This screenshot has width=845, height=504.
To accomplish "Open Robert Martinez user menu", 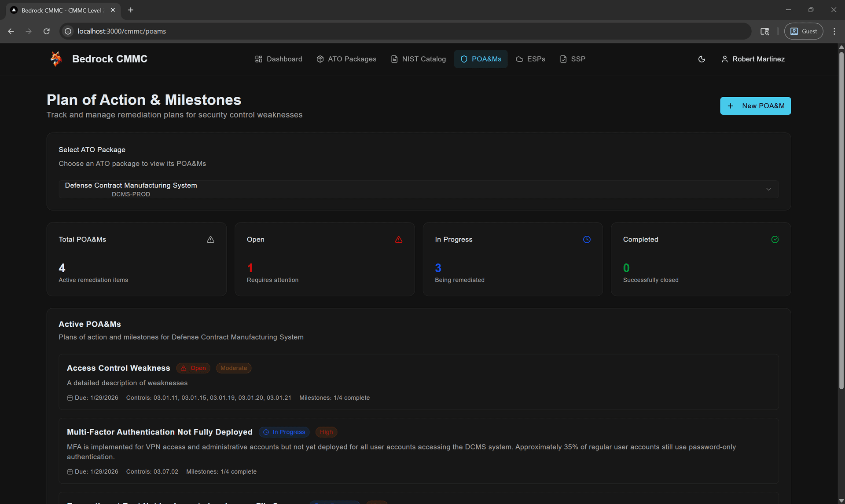I will pyautogui.click(x=753, y=59).
